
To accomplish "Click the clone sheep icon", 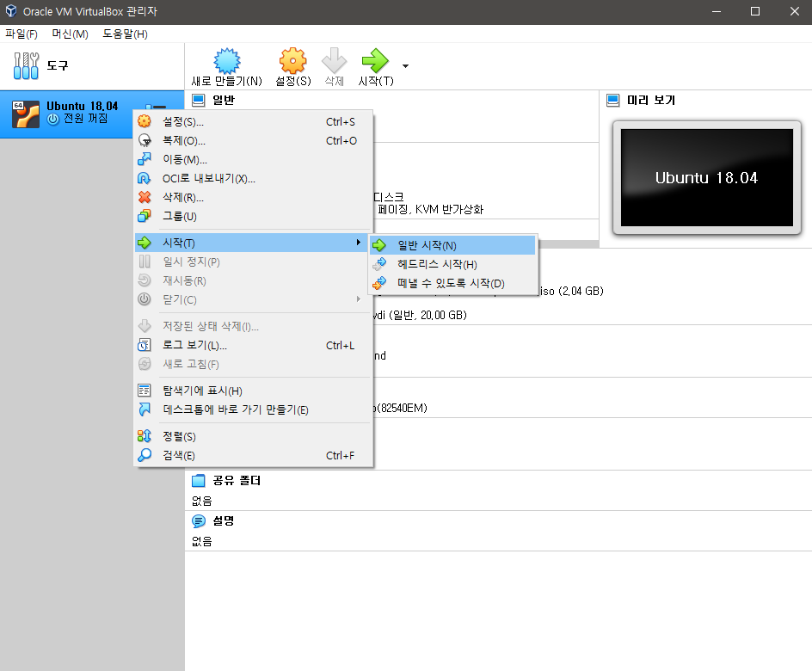I will coord(145,141).
